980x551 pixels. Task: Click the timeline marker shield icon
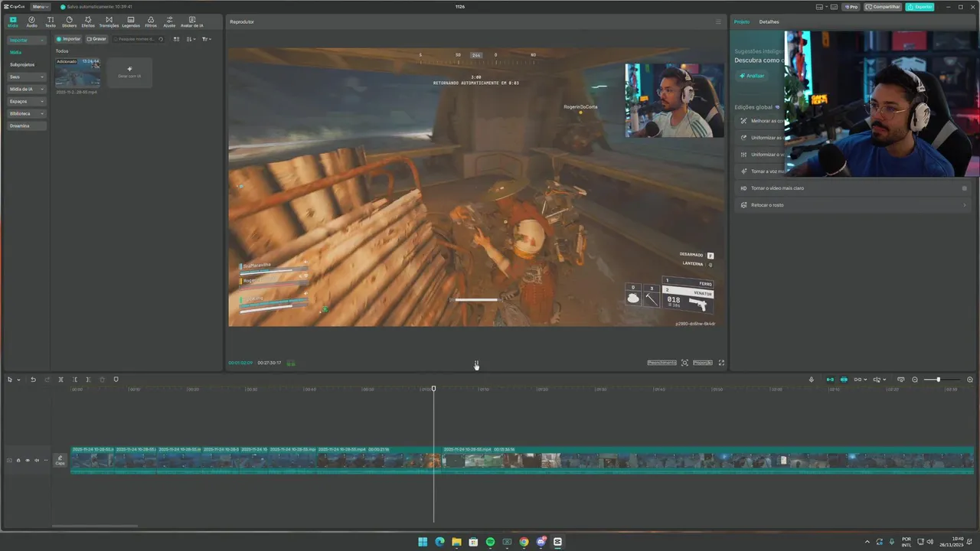tap(116, 380)
